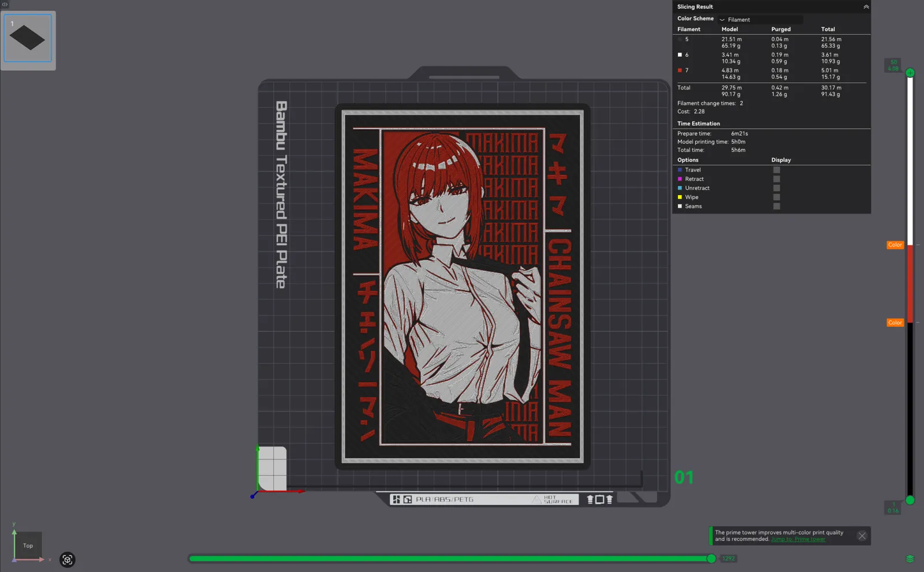Toggle Wipe display checkbox
The image size is (924, 572).
[x=777, y=197]
